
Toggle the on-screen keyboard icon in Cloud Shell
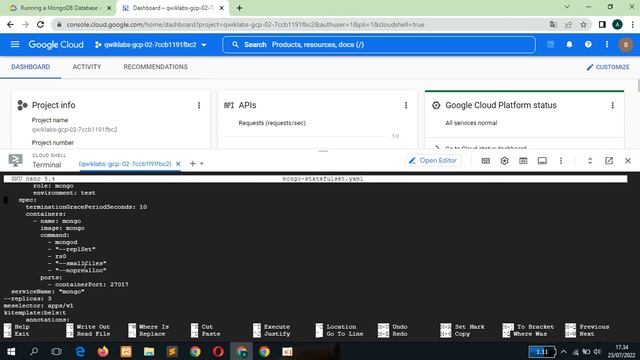click(486, 161)
